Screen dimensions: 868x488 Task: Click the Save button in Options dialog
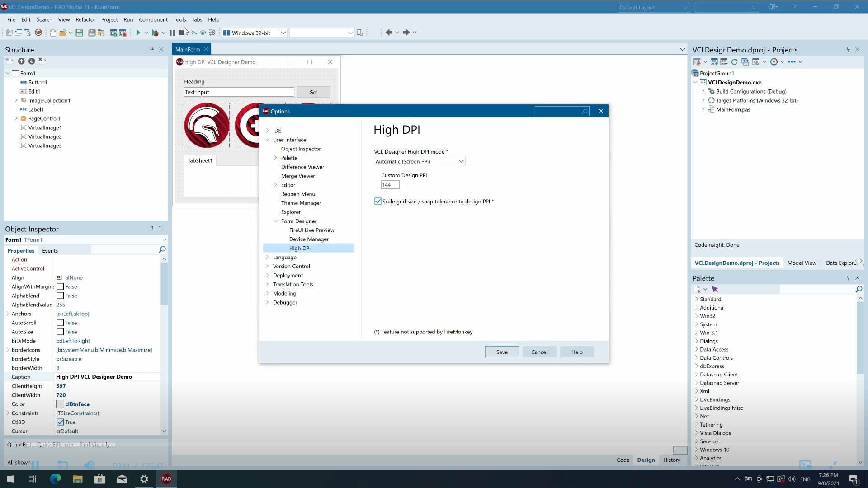tap(502, 352)
